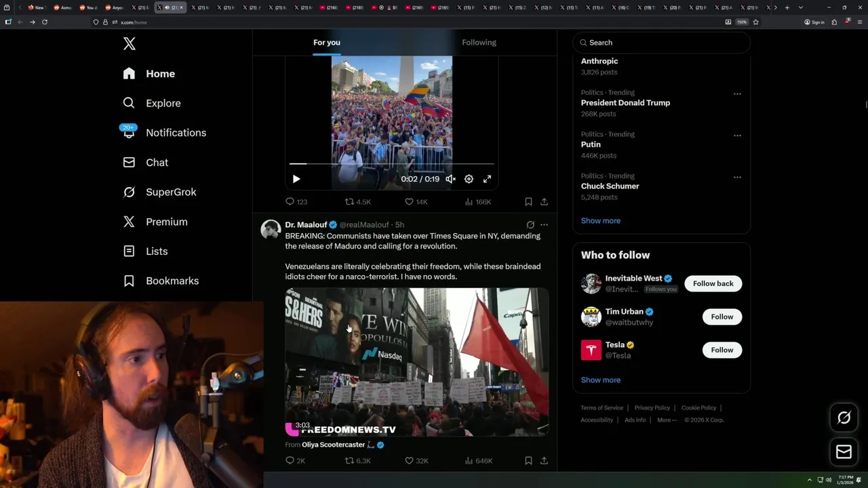Viewport: 868px width, 488px height.
Task: Open more options for Chuck Schumer trend
Action: [x=737, y=177]
